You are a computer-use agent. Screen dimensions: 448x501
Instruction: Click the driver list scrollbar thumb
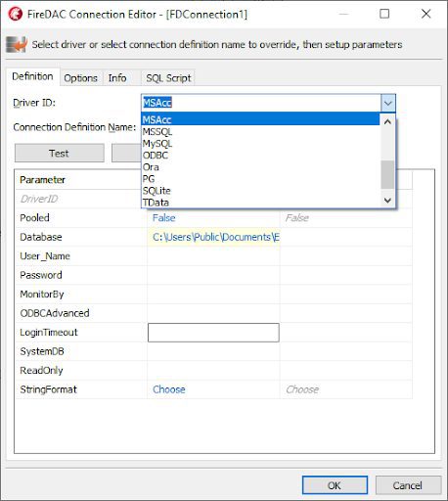[x=387, y=174]
